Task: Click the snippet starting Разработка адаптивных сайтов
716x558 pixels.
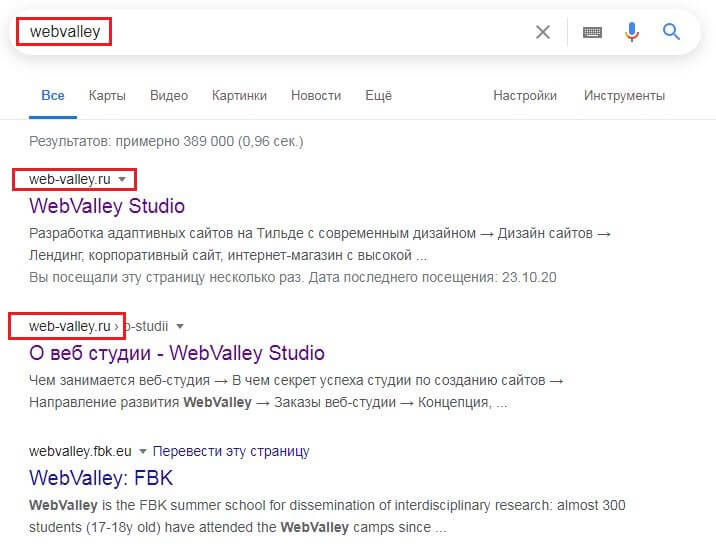Action: 320,244
